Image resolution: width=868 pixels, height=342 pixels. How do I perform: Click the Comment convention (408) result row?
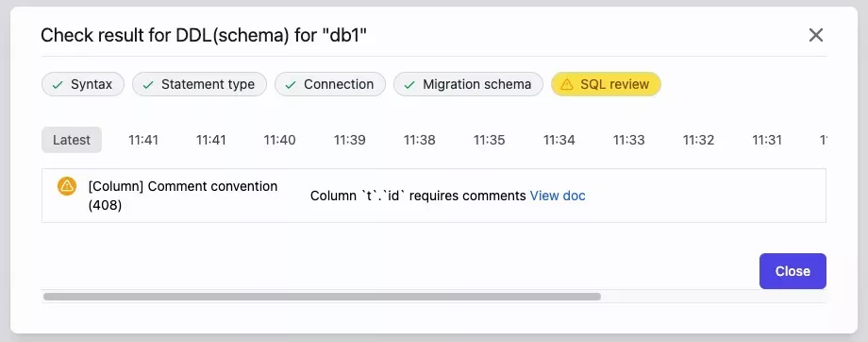click(434, 196)
